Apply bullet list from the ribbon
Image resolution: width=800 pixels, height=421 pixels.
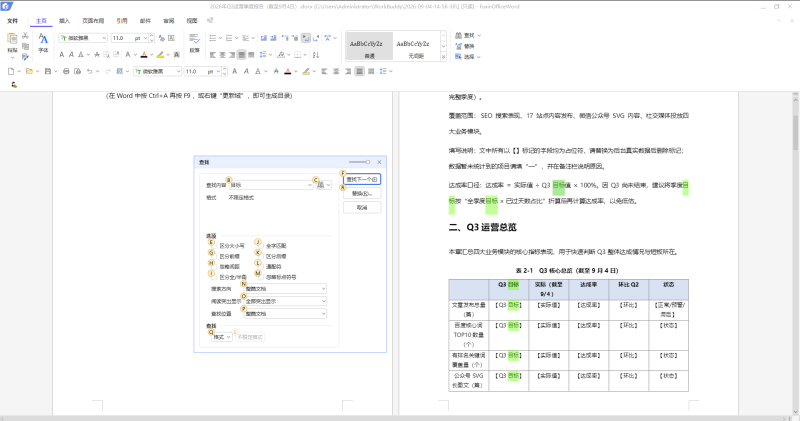(x=213, y=38)
